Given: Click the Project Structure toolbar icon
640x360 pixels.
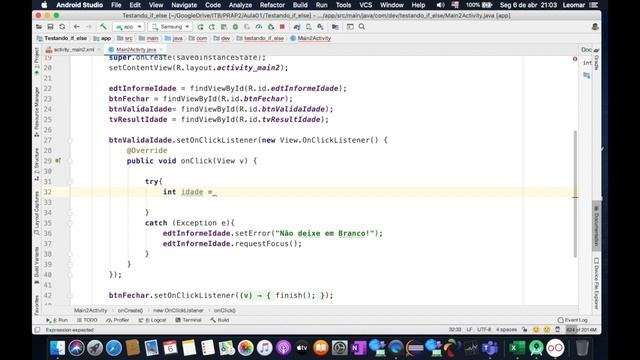Looking at the screenshot, I should (335, 27).
